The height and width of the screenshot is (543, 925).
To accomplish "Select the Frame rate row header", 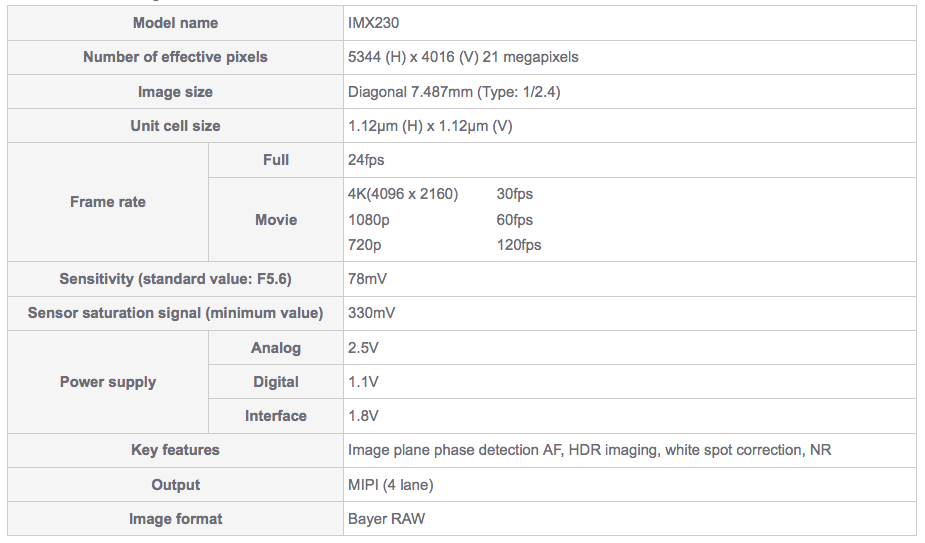I will [x=108, y=202].
